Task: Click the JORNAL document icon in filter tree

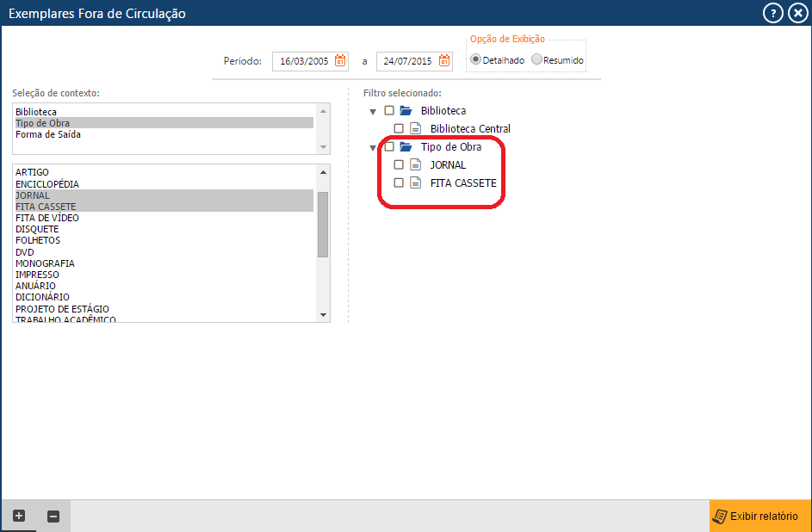Action: pos(415,165)
